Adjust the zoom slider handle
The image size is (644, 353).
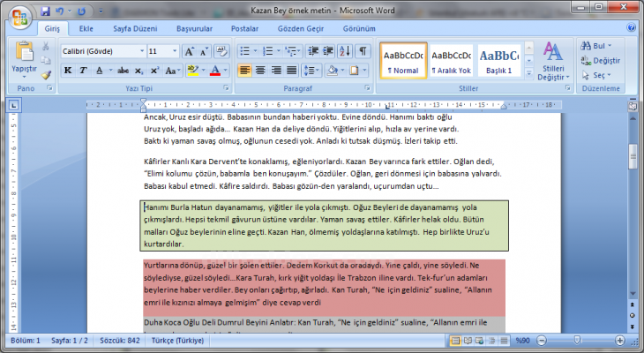pyautogui.click(x=578, y=341)
